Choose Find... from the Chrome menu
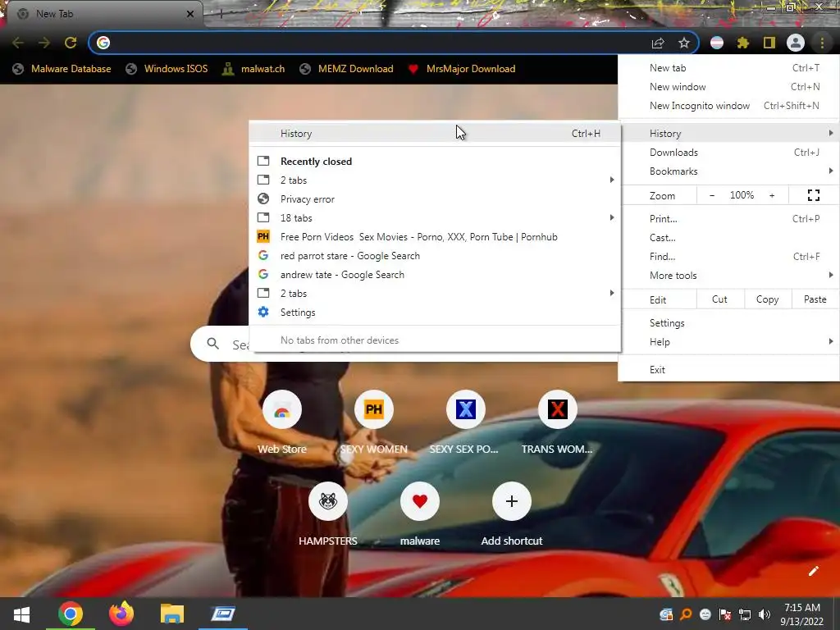Screen dimensions: 840x630 click(728, 257)
